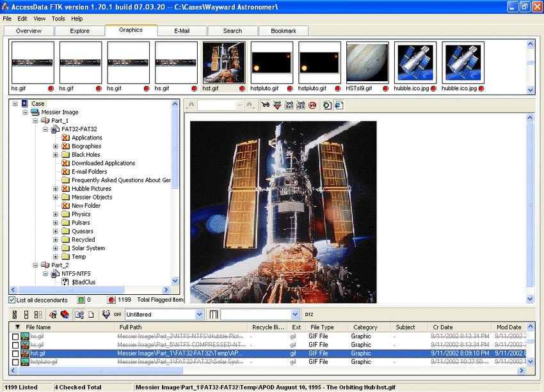
Task: Switch to the Explore tab
Action: [x=79, y=30]
